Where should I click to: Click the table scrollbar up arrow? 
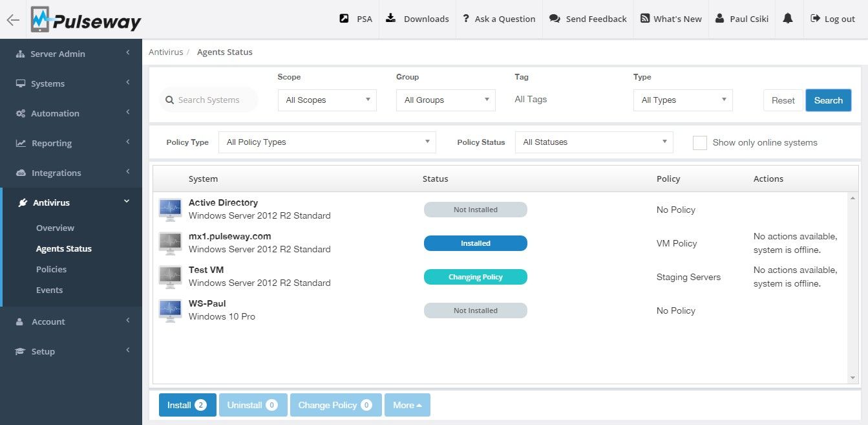click(852, 198)
